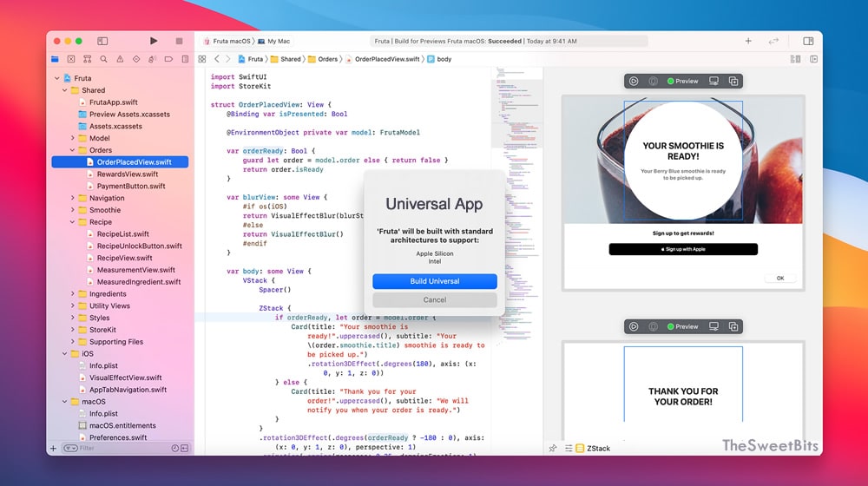Duplicate the bottom preview
This screenshot has width=868, height=486.
tap(733, 326)
